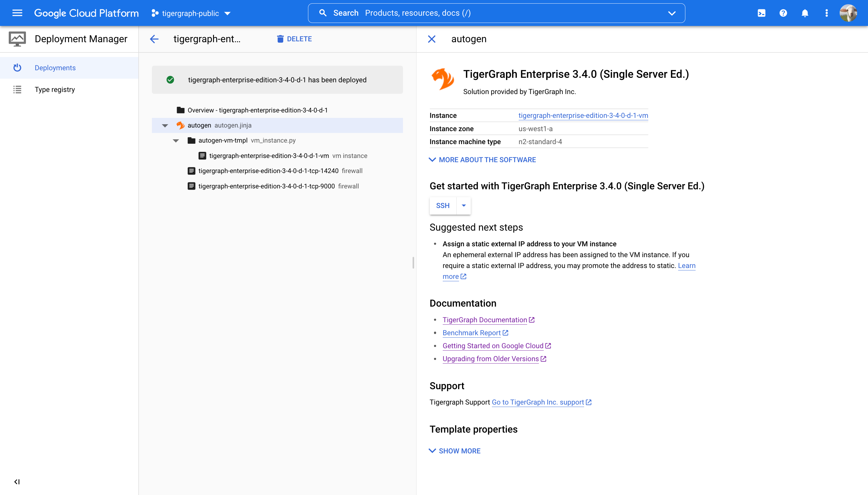Open the notifications bell
The image size is (868, 495).
coord(805,13)
